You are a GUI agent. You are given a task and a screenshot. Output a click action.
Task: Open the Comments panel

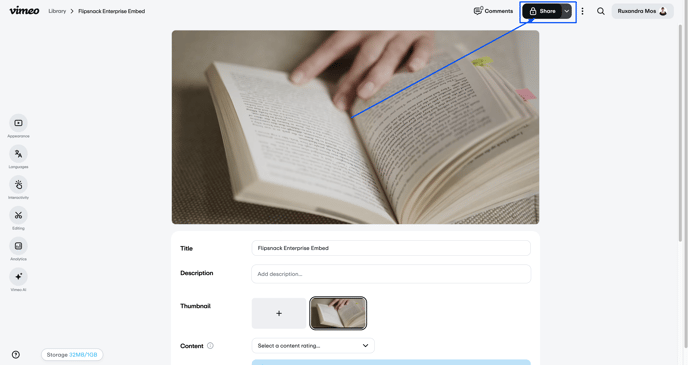[x=493, y=11]
